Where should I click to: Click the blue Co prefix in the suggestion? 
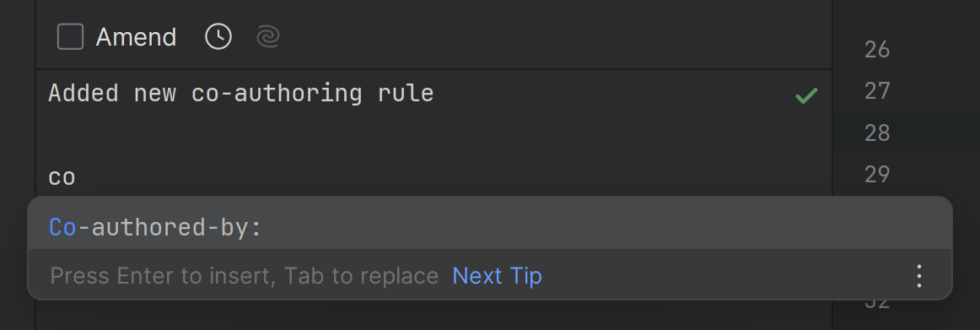coord(62,228)
